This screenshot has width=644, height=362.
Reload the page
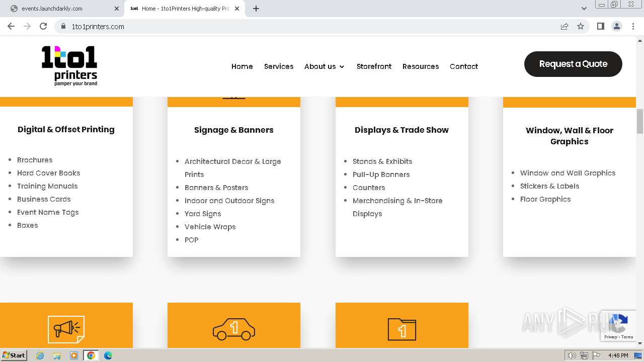[x=43, y=26]
